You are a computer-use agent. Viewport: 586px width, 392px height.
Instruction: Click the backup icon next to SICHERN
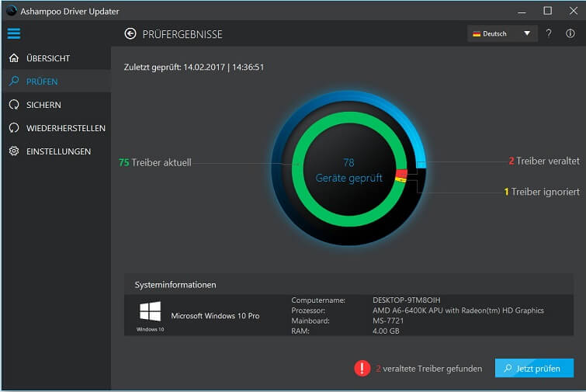(14, 105)
